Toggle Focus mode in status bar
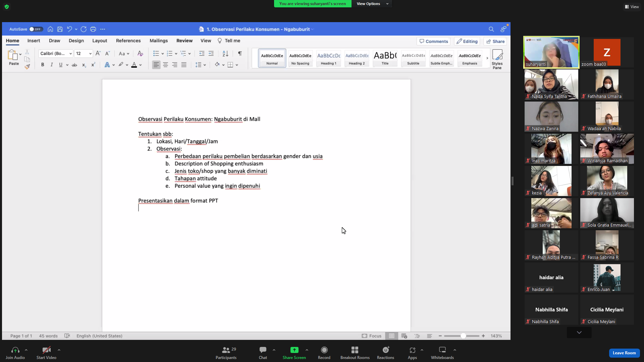Image resolution: width=644 pixels, height=362 pixels. [372, 336]
